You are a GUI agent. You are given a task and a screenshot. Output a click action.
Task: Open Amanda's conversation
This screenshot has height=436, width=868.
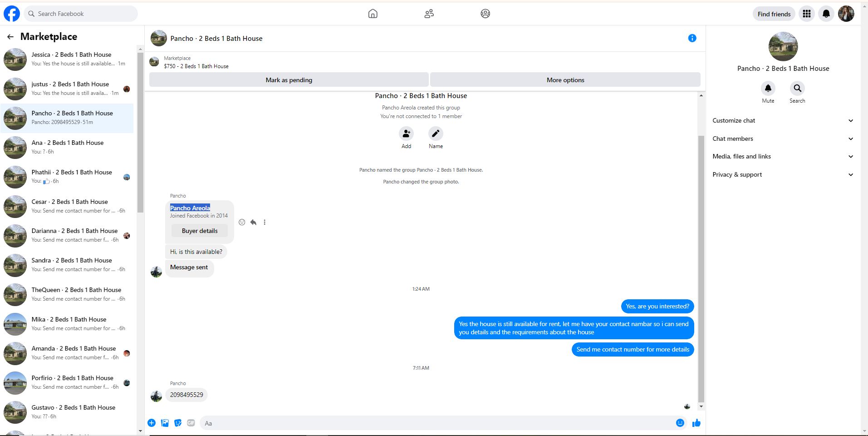pos(68,353)
